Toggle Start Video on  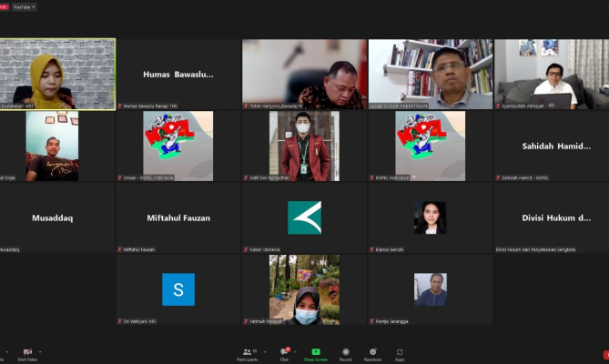[x=27, y=353]
